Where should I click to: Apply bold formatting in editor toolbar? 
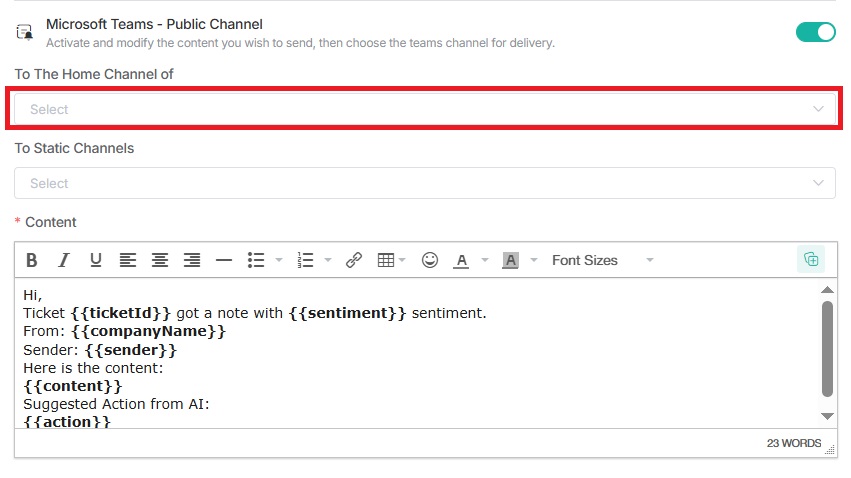[31, 260]
